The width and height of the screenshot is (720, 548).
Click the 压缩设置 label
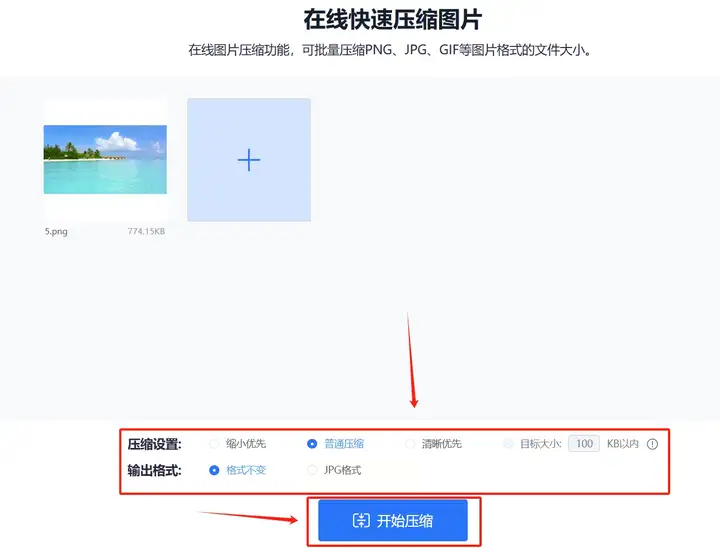(x=154, y=444)
